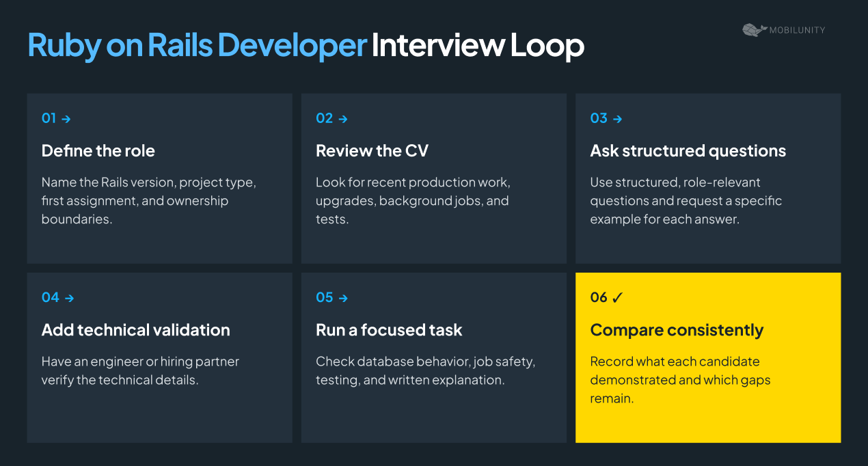Click the arrow next to step 03
Viewport: 868px width, 466px height.
(x=617, y=119)
